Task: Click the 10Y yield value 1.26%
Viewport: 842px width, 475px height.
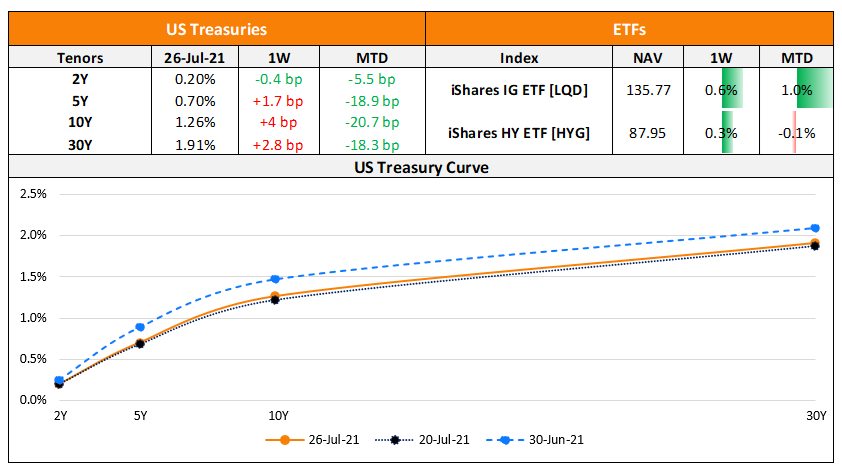Action: [195, 122]
